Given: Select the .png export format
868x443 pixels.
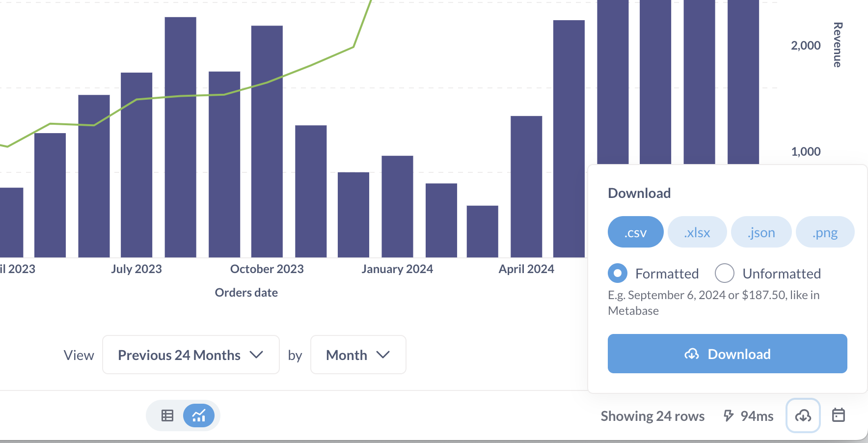Looking at the screenshot, I should pos(825,232).
